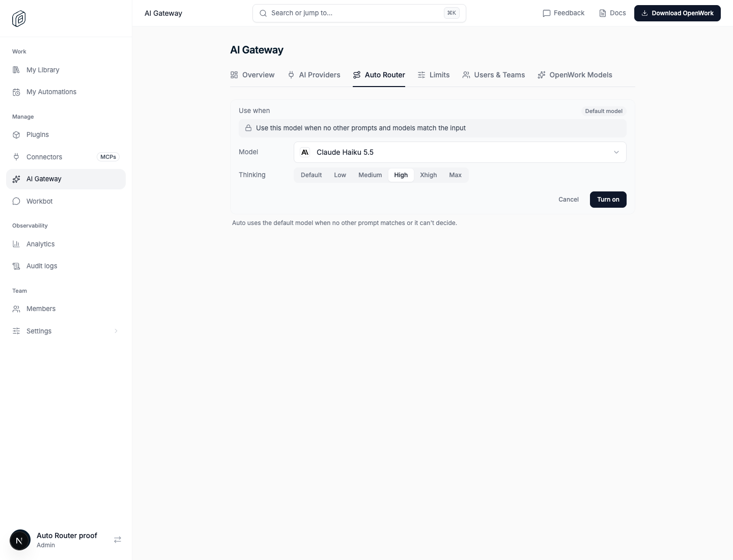Open the Claude Haiku 5.5 model dropdown

click(x=460, y=152)
